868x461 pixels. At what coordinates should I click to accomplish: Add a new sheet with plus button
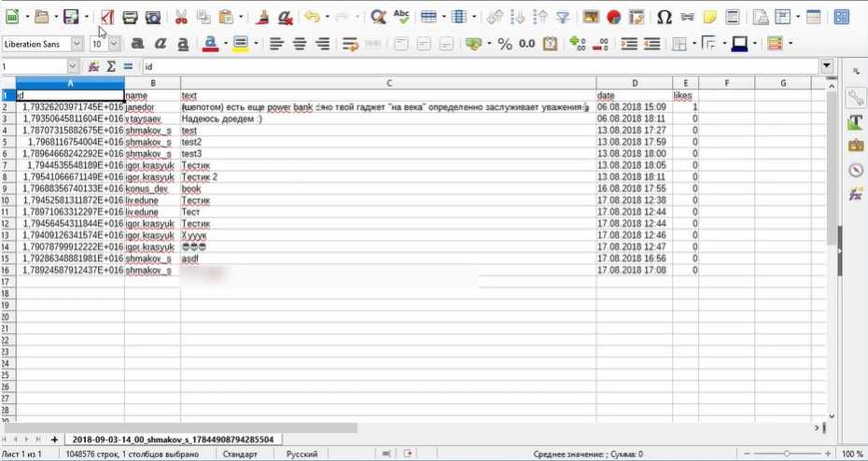pos(54,440)
